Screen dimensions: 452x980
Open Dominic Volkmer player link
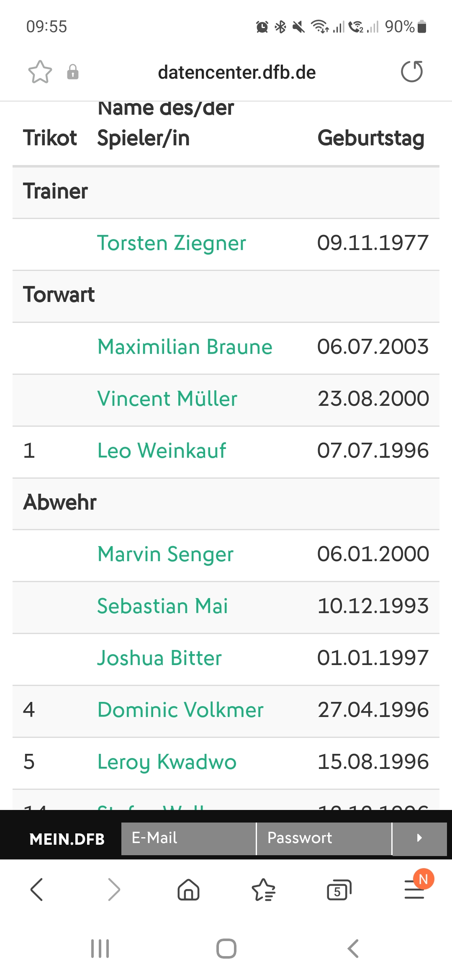pyautogui.click(x=180, y=710)
